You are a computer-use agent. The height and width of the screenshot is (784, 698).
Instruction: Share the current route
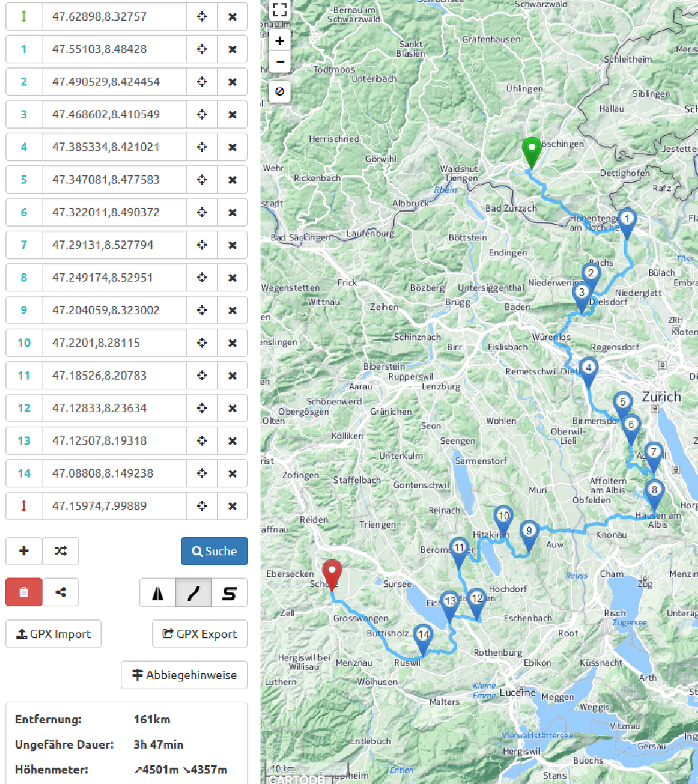tap(61, 592)
